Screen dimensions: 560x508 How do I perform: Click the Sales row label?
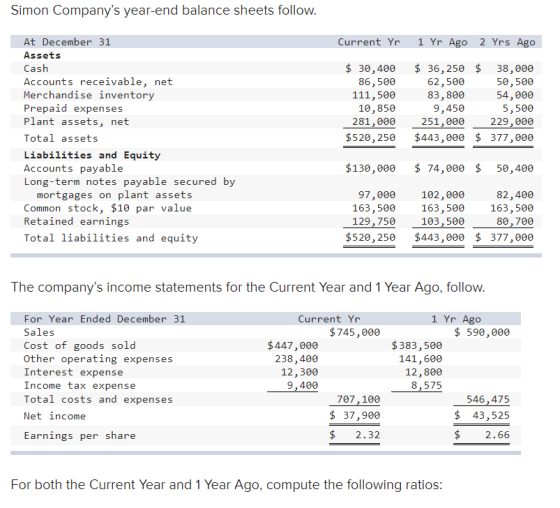coord(39,333)
